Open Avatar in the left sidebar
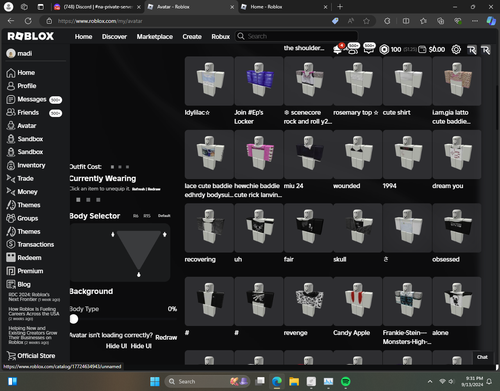This screenshot has width=500, height=391. 21,126
